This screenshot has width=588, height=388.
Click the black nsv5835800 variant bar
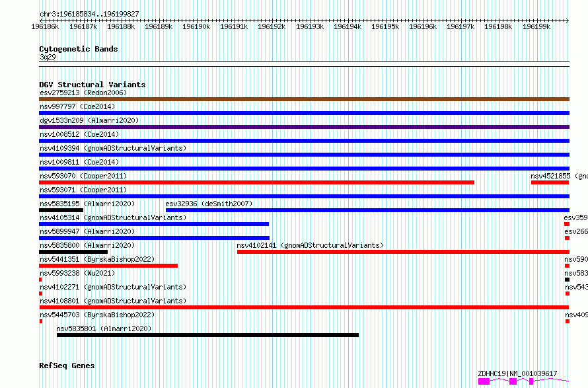(73, 252)
